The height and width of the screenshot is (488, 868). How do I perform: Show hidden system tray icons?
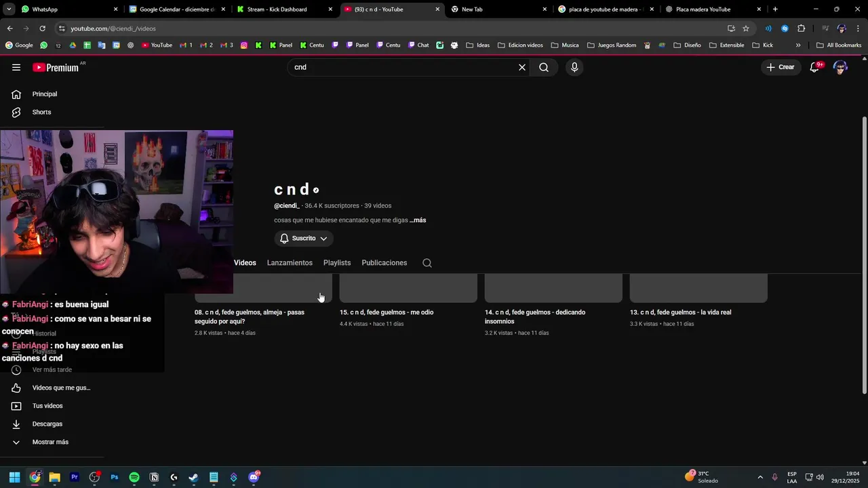pyautogui.click(x=760, y=477)
